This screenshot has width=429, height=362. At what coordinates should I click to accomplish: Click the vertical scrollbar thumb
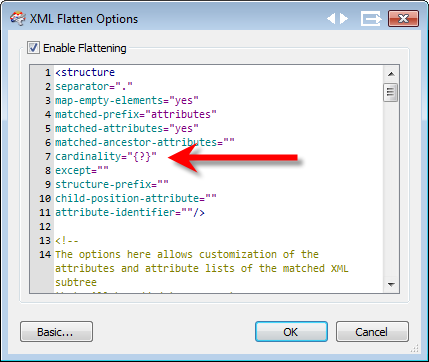pos(390,92)
